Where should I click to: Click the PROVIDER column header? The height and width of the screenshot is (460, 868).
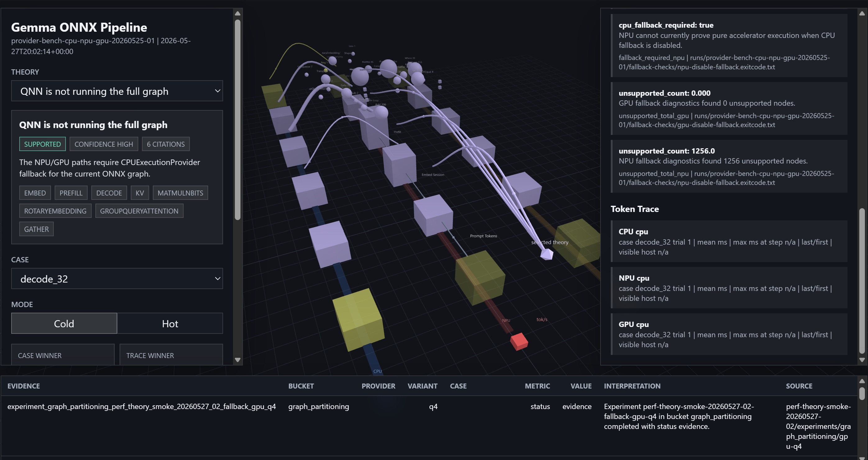click(378, 386)
